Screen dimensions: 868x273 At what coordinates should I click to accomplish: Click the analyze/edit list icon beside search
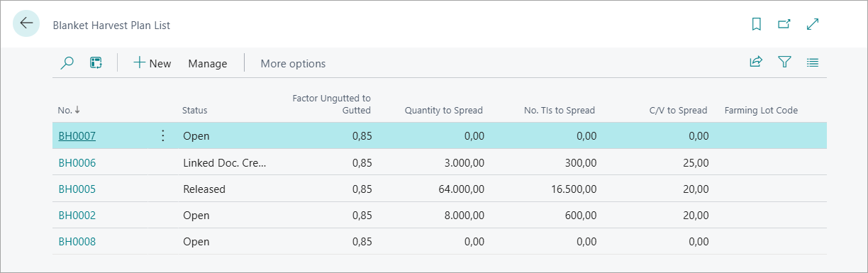tap(96, 63)
